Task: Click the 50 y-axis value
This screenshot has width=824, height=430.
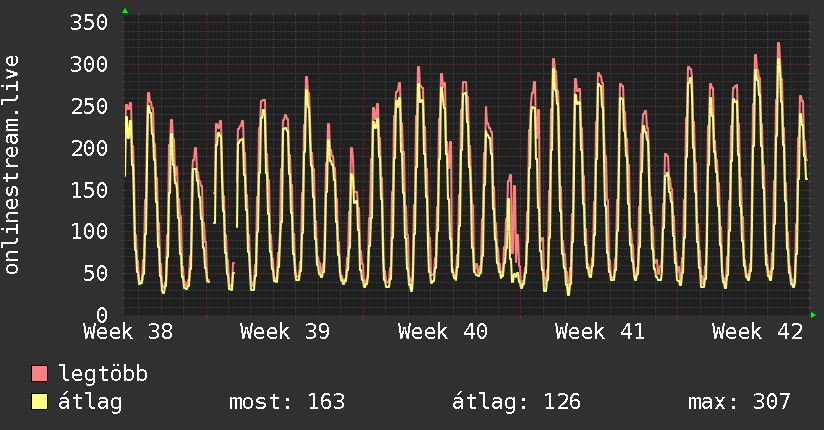Action: (x=96, y=273)
